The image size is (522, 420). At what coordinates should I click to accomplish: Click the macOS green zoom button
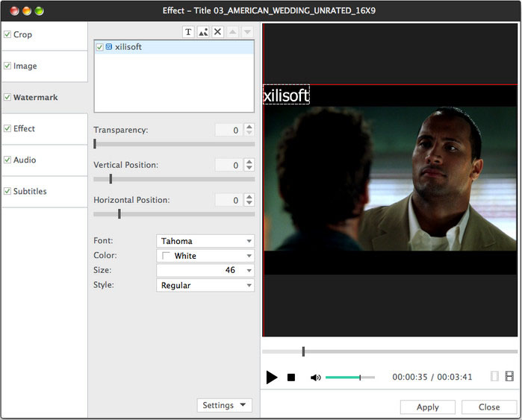coord(39,11)
